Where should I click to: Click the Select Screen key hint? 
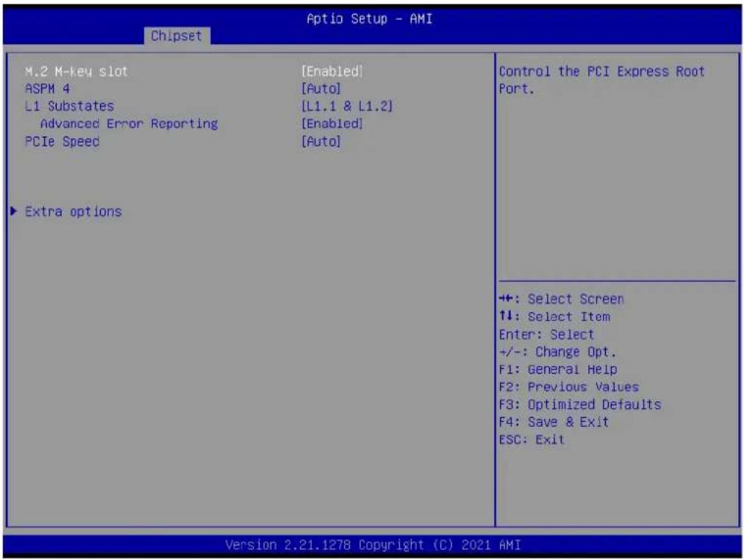pyautogui.click(x=562, y=299)
